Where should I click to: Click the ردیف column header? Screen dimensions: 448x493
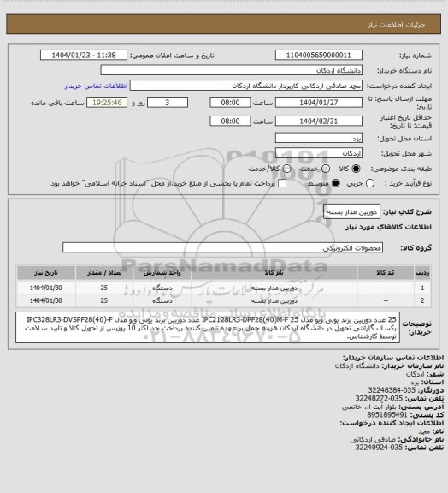422,273
